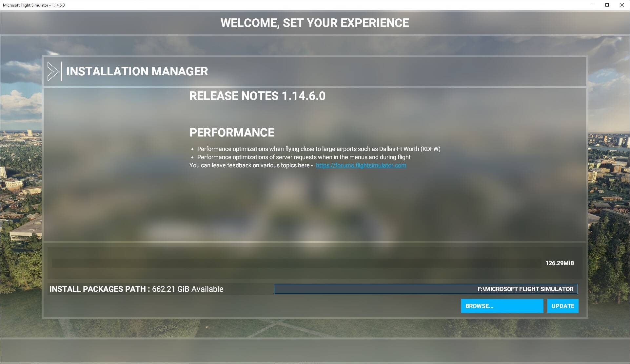This screenshot has height=364, width=630.
Task: Click the Installation Manager arrow icon
Action: click(x=52, y=71)
